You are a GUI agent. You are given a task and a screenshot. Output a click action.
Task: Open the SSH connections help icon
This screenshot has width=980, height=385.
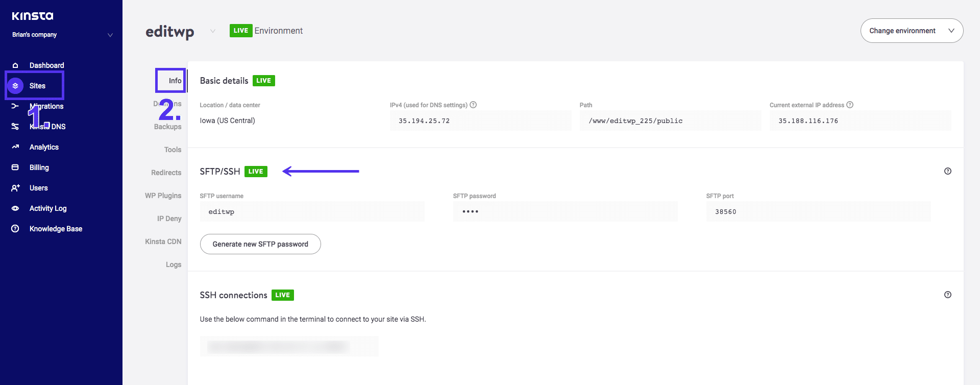(948, 295)
